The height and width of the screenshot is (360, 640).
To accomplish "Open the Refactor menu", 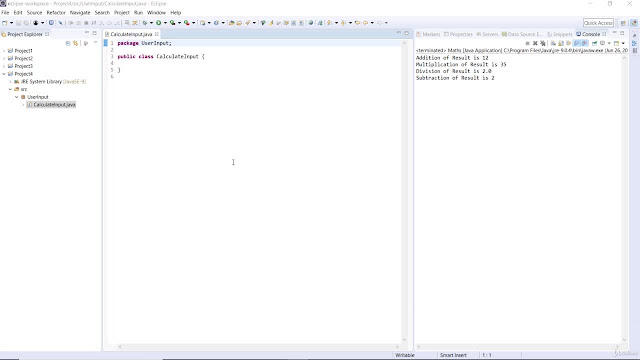I will point(56,13).
